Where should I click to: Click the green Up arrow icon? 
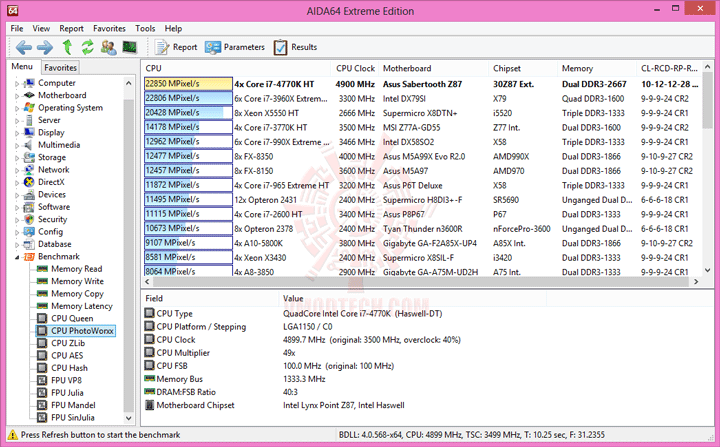[x=67, y=47]
